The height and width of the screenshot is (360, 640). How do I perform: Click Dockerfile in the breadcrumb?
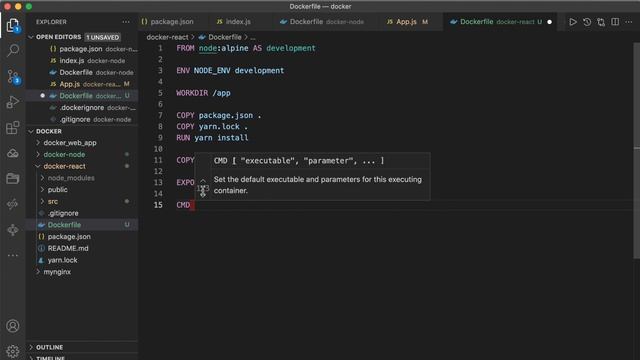(x=224, y=37)
